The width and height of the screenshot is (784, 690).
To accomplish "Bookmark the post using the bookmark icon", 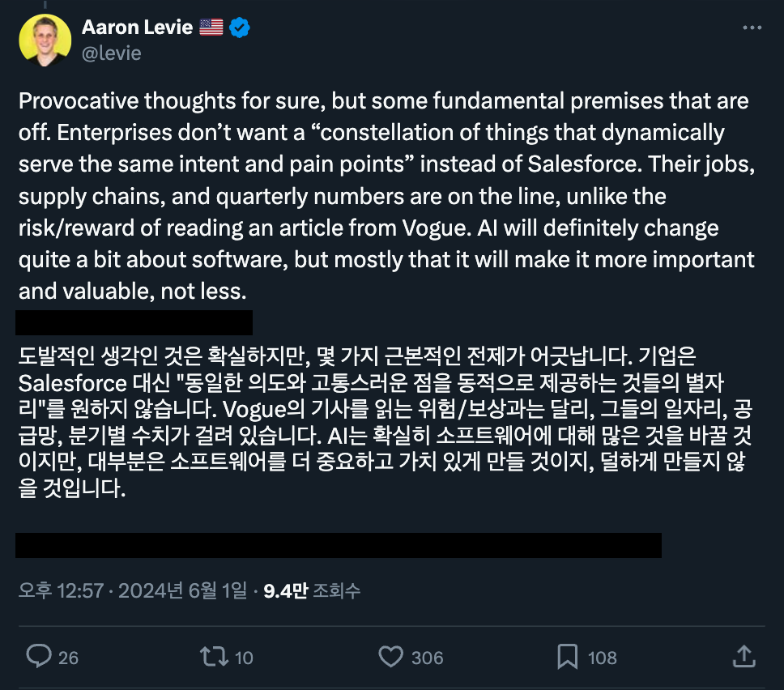I will 569,658.
